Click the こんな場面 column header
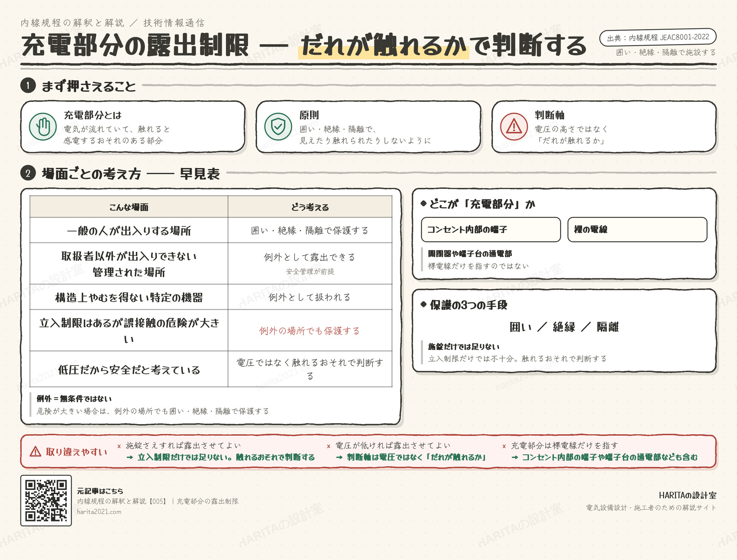Image resolution: width=737 pixels, height=560 pixels. 129,207
